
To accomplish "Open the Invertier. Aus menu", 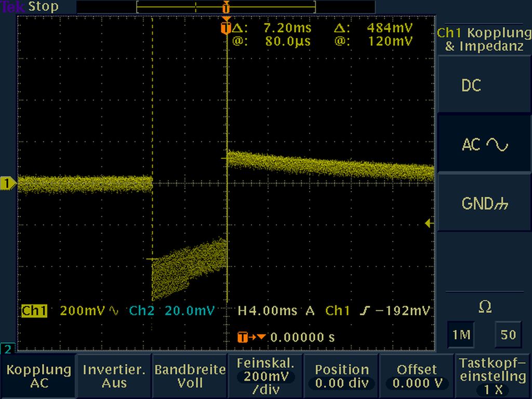I will pos(114,376).
